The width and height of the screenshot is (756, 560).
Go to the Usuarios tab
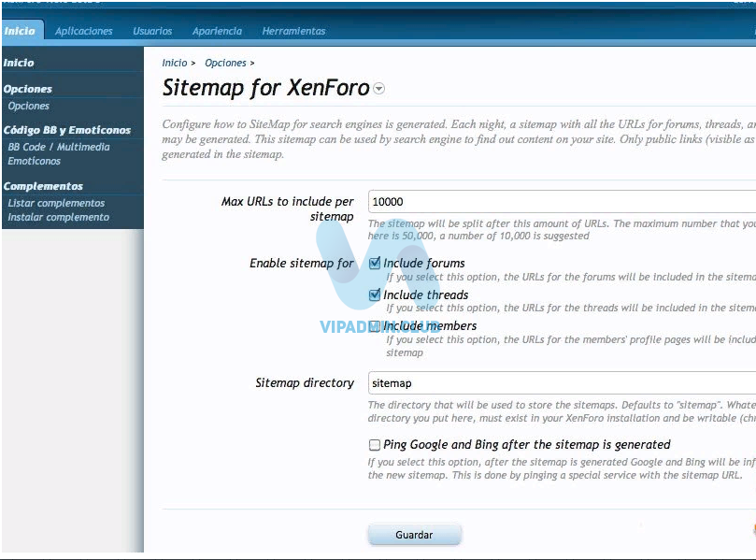click(x=152, y=31)
